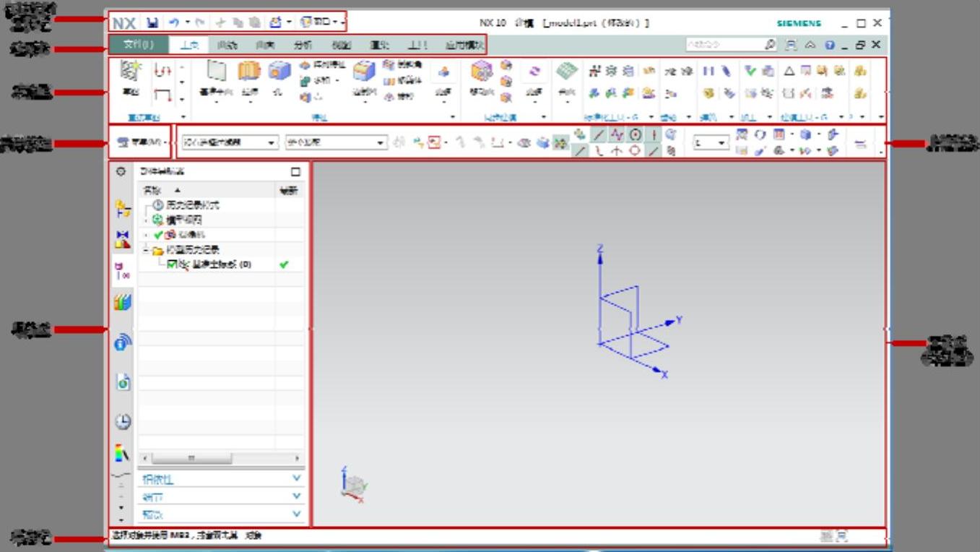This screenshot has width=980, height=552.
Task: Expand the 相依性 panel
Action: (x=221, y=479)
